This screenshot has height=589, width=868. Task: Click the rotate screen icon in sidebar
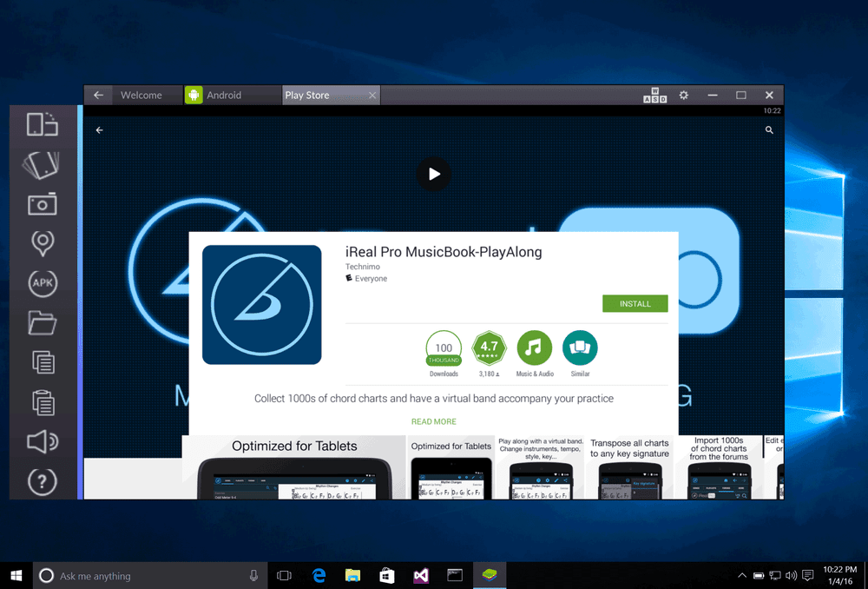[42, 124]
